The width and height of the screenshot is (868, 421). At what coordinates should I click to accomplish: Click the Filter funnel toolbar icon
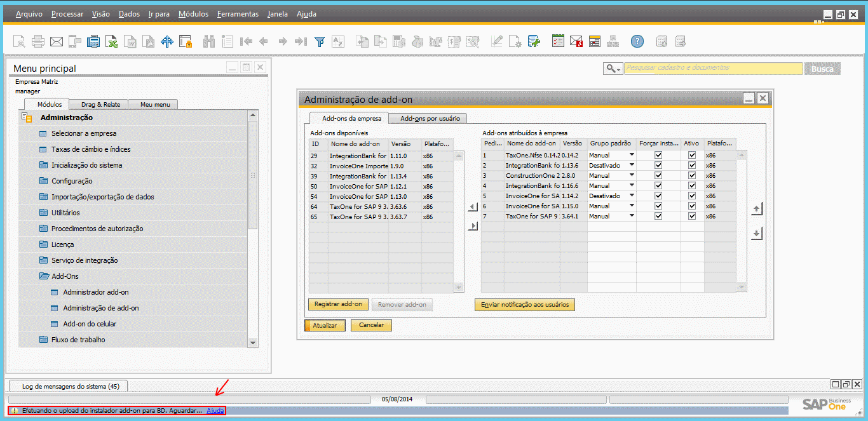(x=320, y=42)
